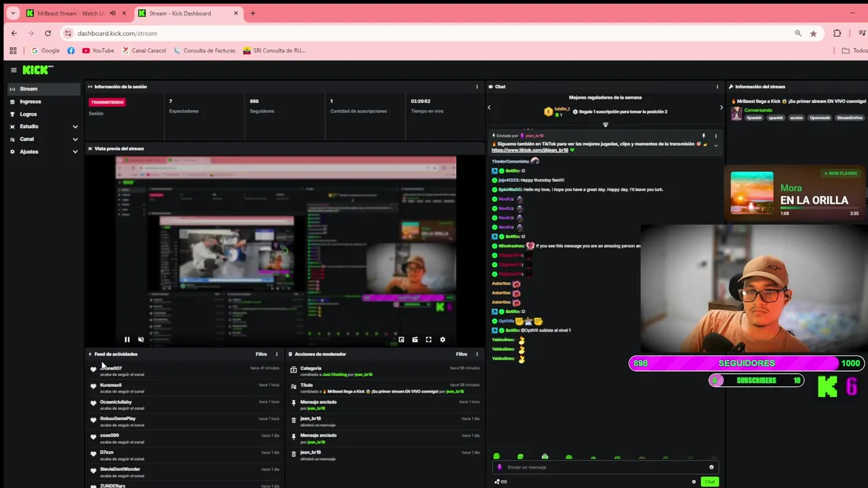The width and height of the screenshot is (868, 488).
Task: Click Kuramaxll in activity feed
Action: [x=111, y=385]
